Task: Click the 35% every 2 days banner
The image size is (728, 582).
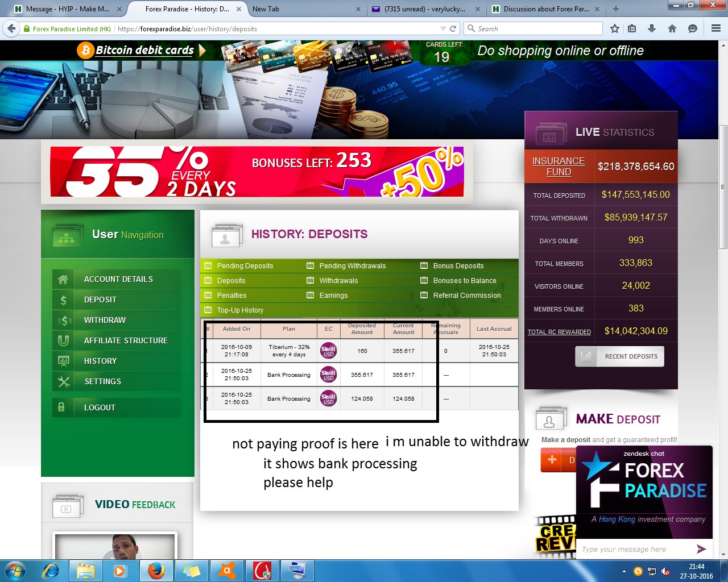Action: 257,172
